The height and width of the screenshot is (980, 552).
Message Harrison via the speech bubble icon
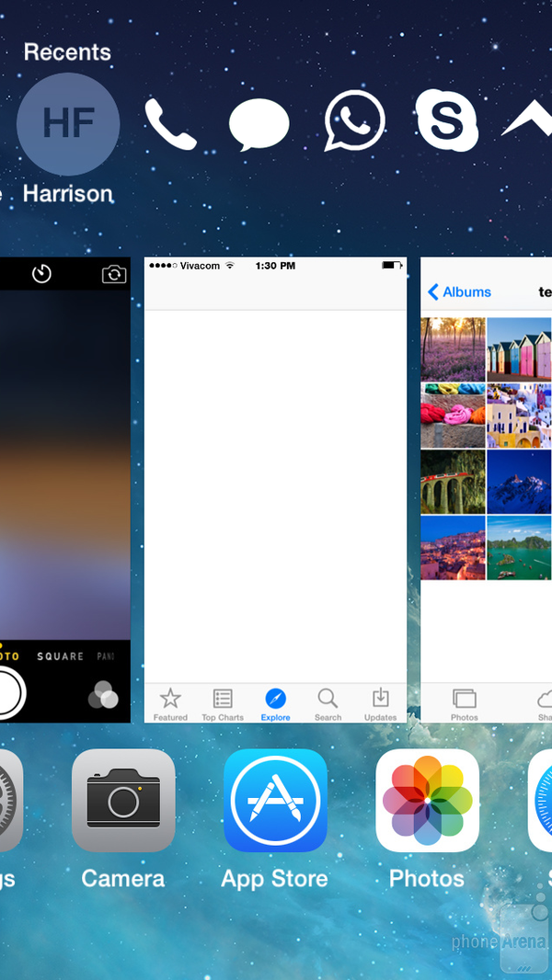coord(259,124)
